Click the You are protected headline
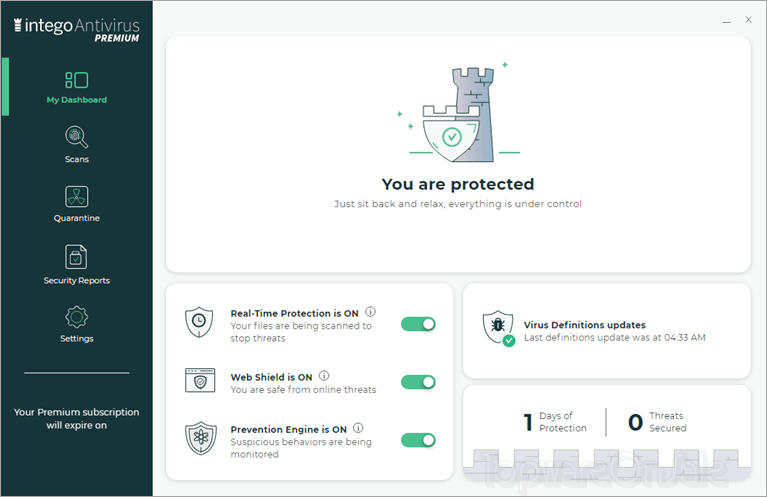767x497 pixels. point(458,184)
